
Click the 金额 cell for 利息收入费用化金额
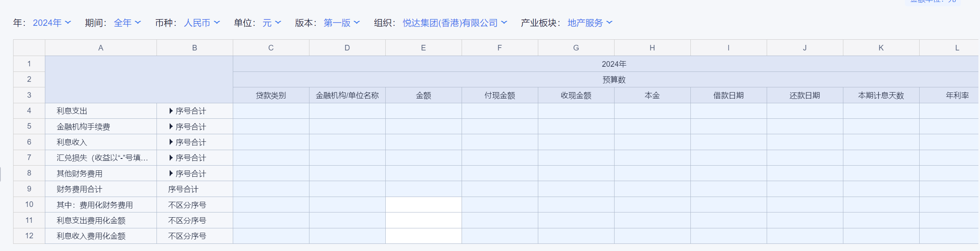[423, 236]
